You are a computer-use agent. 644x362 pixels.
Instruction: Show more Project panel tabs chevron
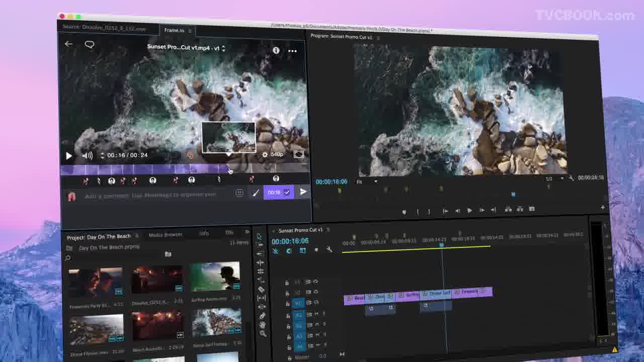tap(247, 232)
